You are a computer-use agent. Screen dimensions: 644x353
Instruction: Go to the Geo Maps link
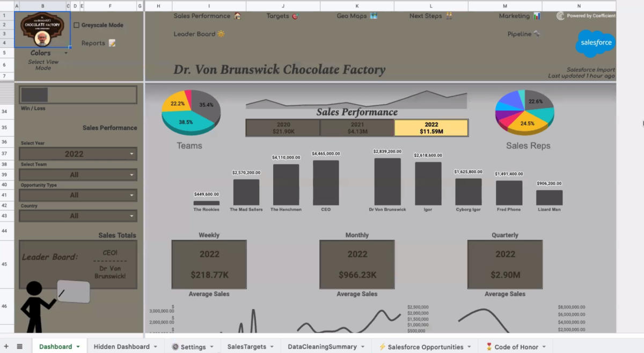356,16
